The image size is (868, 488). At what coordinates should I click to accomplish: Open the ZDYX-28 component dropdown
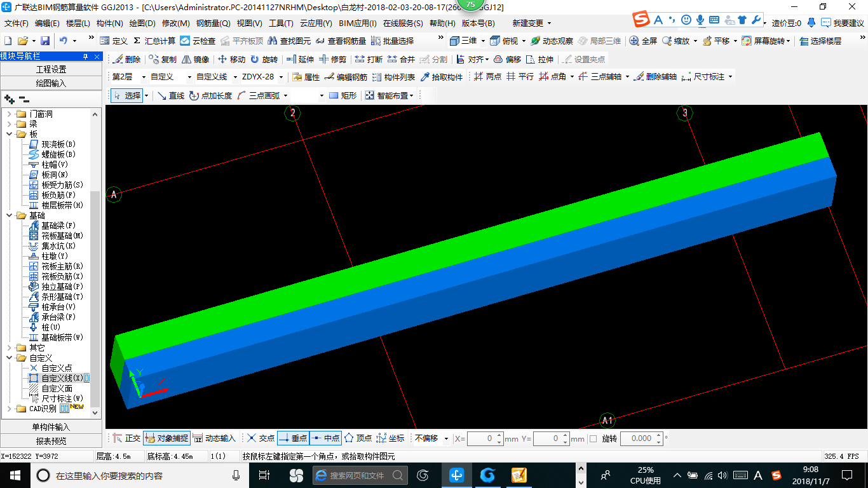281,77
